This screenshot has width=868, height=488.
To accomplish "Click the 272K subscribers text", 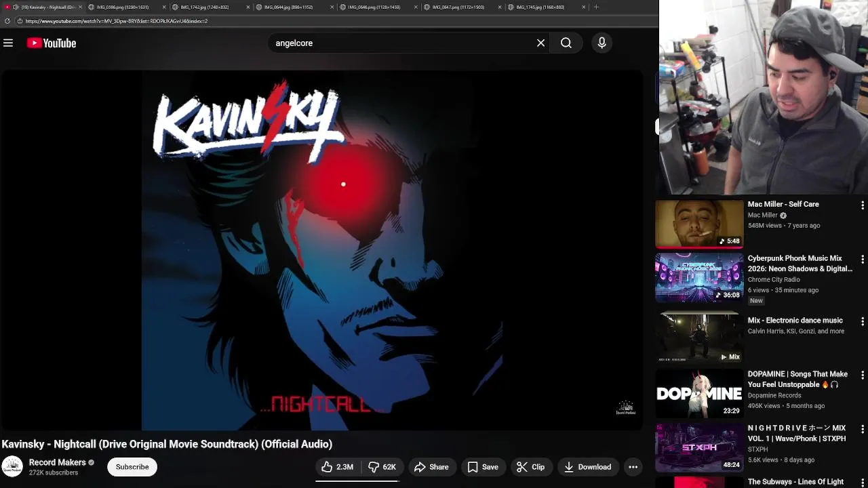I will 54,472.
